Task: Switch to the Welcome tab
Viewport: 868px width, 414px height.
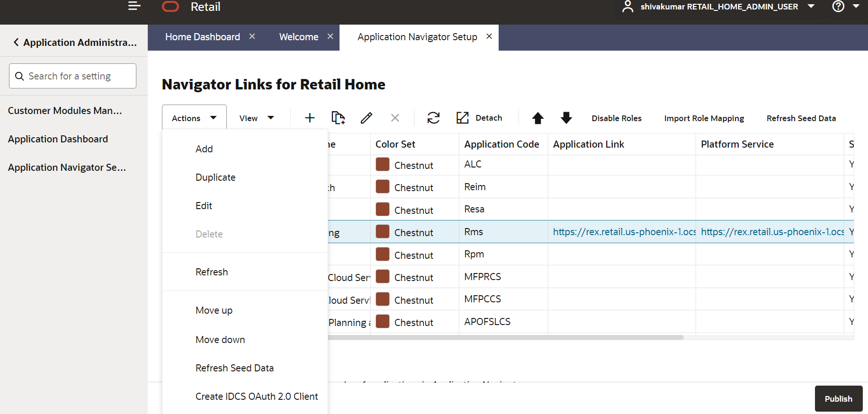Action: [298, 37]
